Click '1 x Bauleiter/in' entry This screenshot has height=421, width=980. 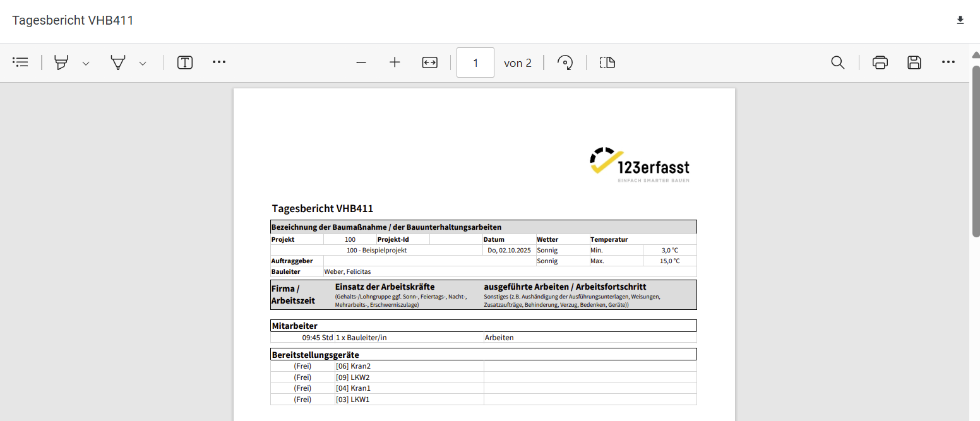pos(361,338)
